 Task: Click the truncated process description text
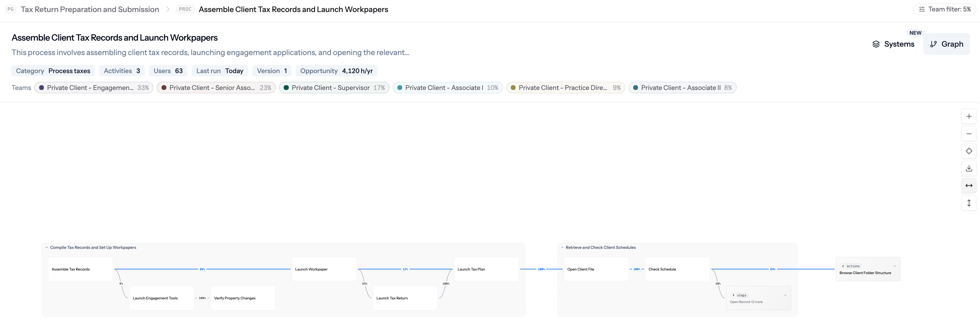coord(210,53)
